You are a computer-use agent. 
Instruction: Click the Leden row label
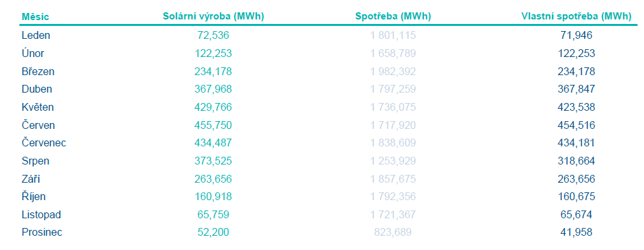pos(36,36)
